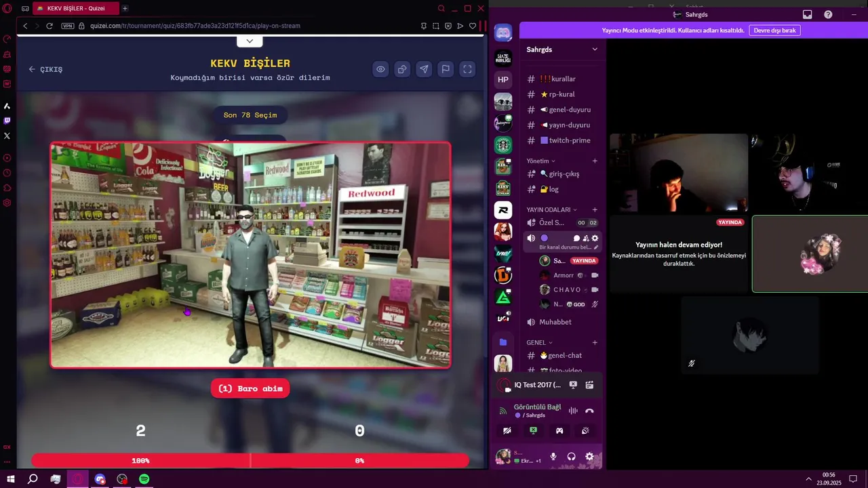The width and height of the screenshot is (868, 488).
Task: Take snapshot with address bar capture icon
Action: coord(436,26)
